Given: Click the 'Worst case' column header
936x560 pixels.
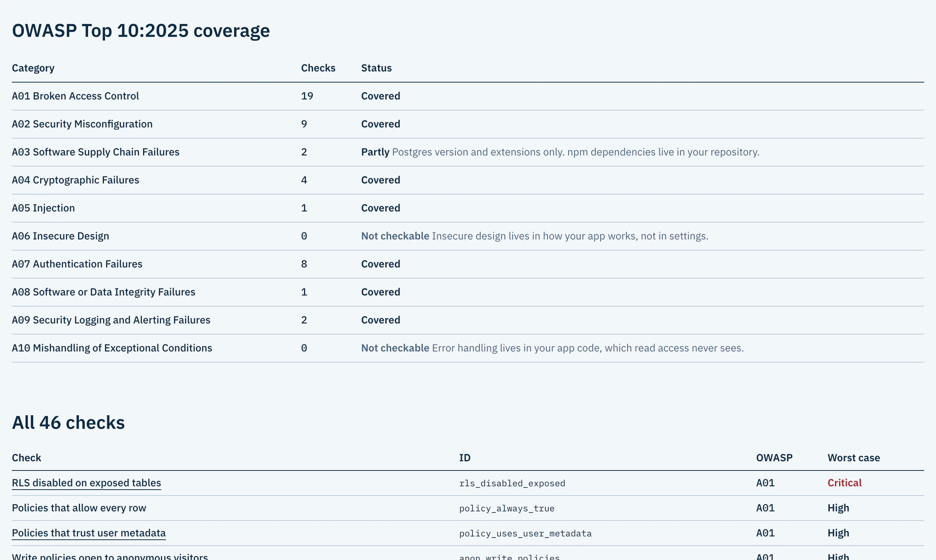Looking at the screenshot, I should tap(854, 458).
